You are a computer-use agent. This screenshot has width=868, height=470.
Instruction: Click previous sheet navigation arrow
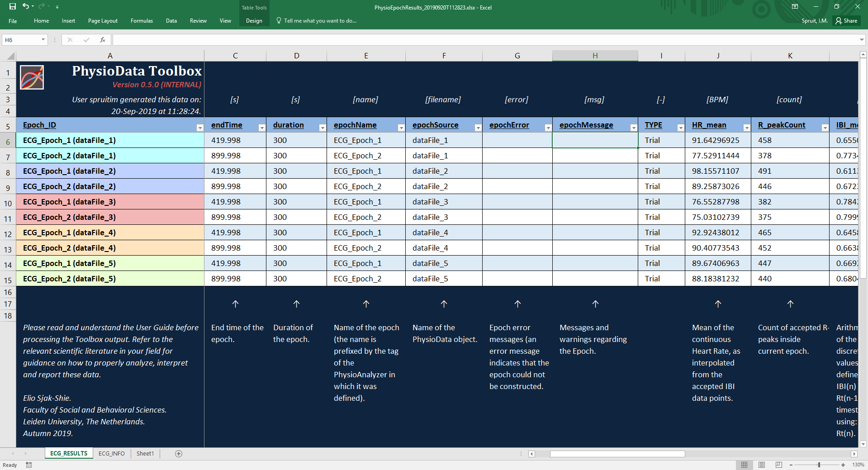(13, 453)
